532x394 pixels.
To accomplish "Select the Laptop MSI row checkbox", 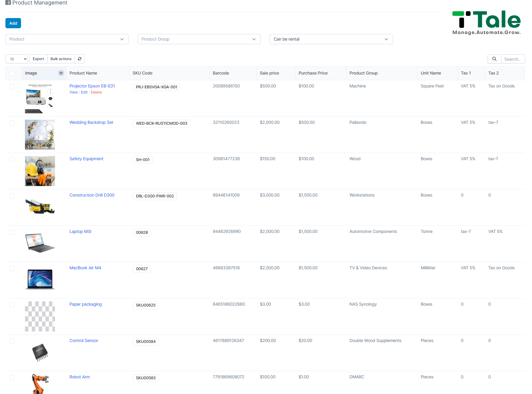I will coord(12,232).
